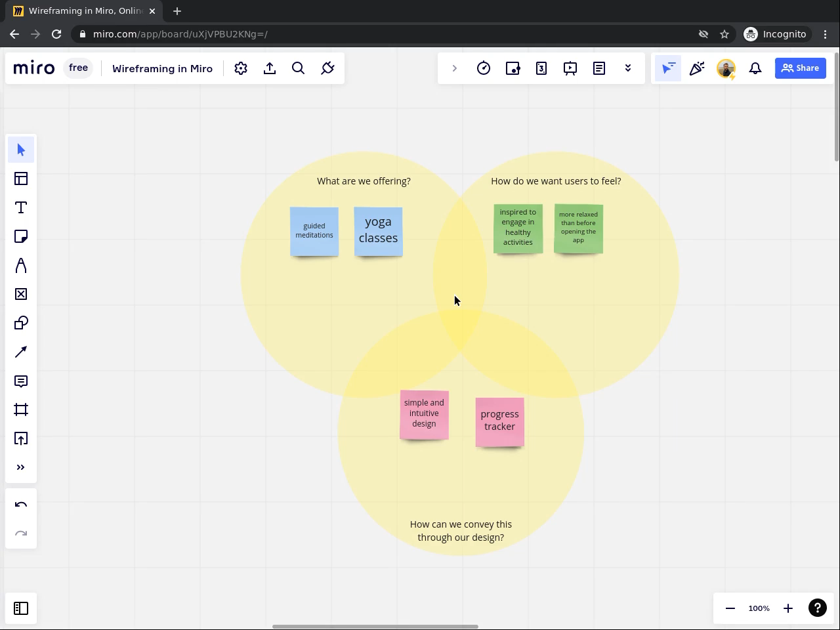Screen dimensions: 840x630
Task: Toggle collaborators' cursors visibility
Action: point(668,68)
